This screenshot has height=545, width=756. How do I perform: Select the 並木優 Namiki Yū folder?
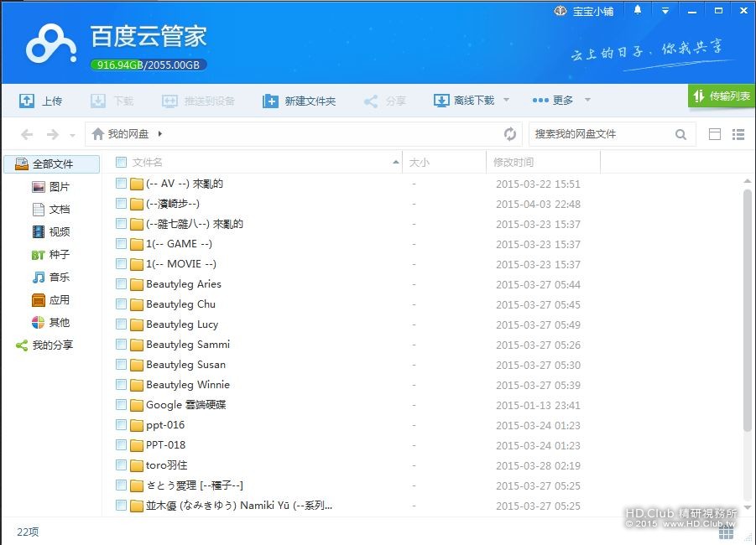pyautogui.click(x=239, y=506)
